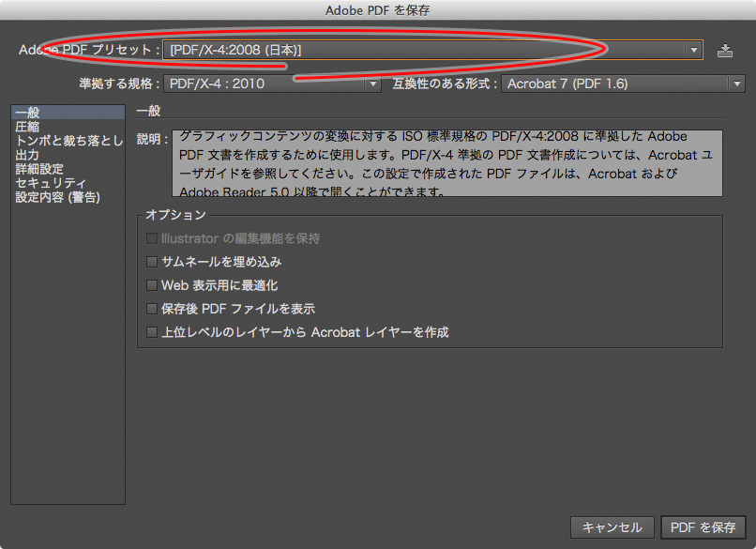Screen dimensions: 756x549
Task: Enable サムネールを埋め込み checkbox
Action: tap(153, 263)
